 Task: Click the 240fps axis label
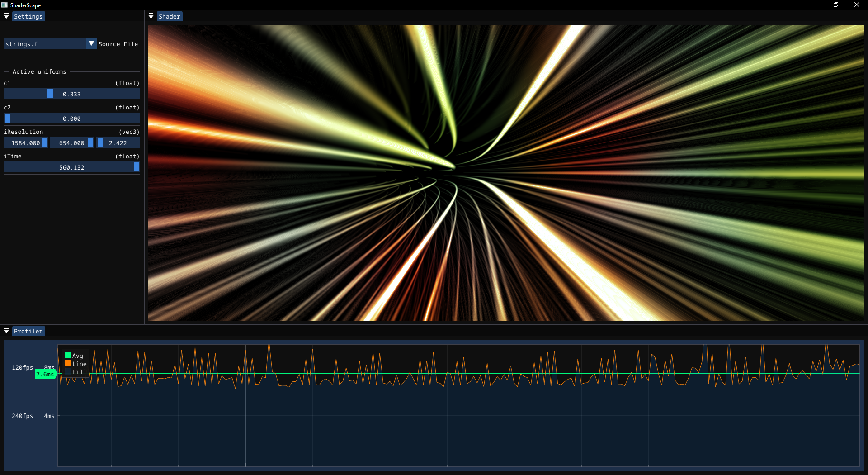(x=22, y=416)
